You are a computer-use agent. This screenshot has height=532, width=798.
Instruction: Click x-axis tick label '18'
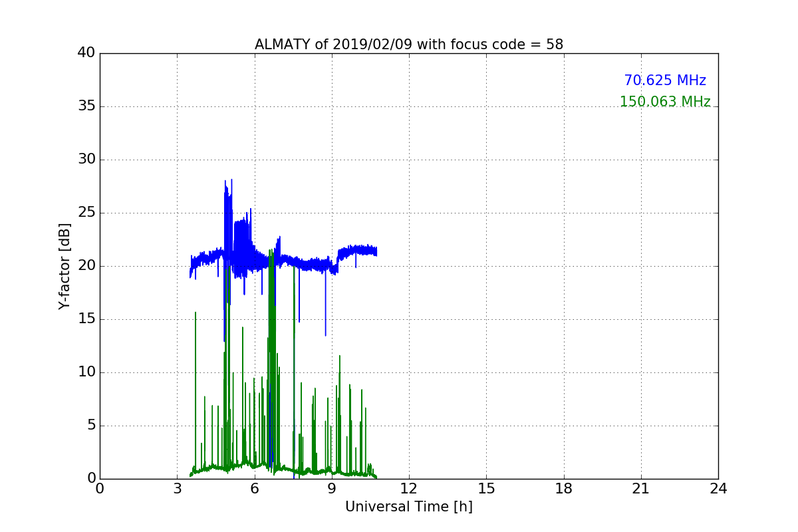coord(564,489)
